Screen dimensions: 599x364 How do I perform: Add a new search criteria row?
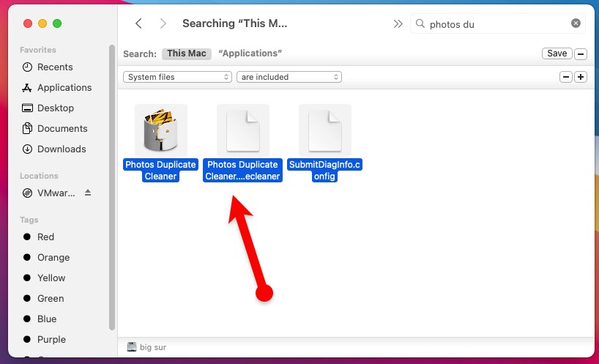pyautogui.click(x=581, y=77)
